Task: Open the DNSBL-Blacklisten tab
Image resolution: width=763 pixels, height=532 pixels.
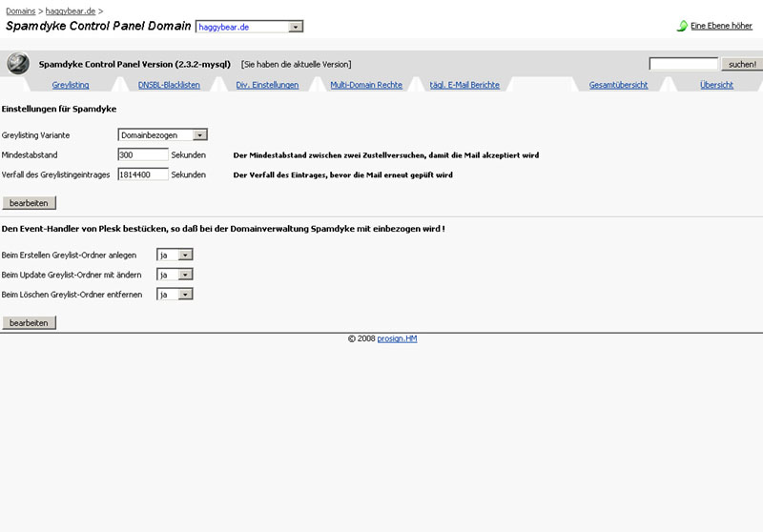Action: tap(169, 85)
